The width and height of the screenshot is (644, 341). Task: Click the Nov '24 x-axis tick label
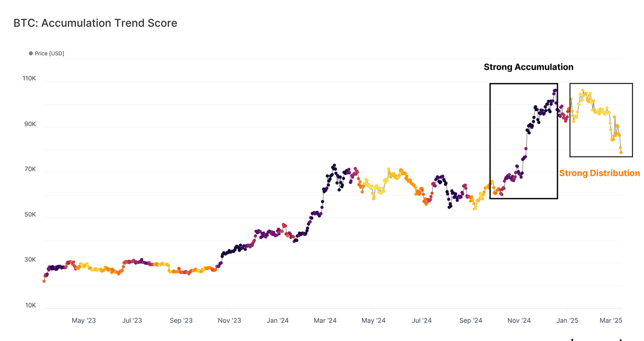click(519, 320)
